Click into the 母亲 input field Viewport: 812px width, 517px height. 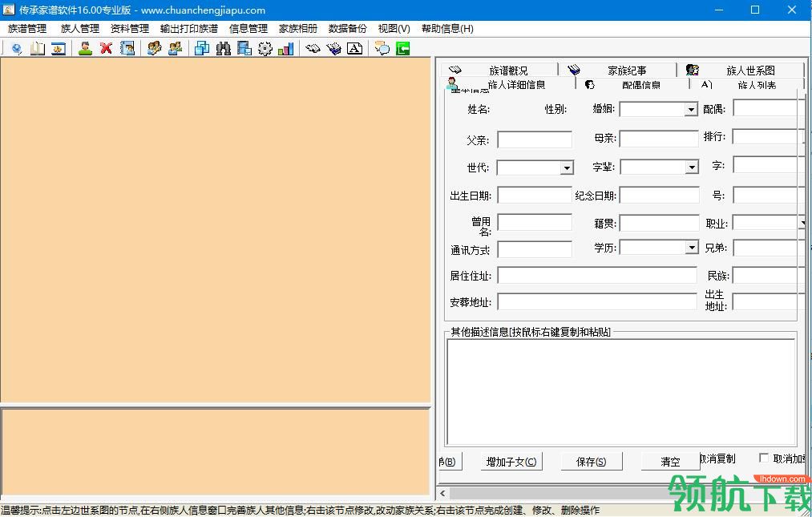tap(659, 139)
